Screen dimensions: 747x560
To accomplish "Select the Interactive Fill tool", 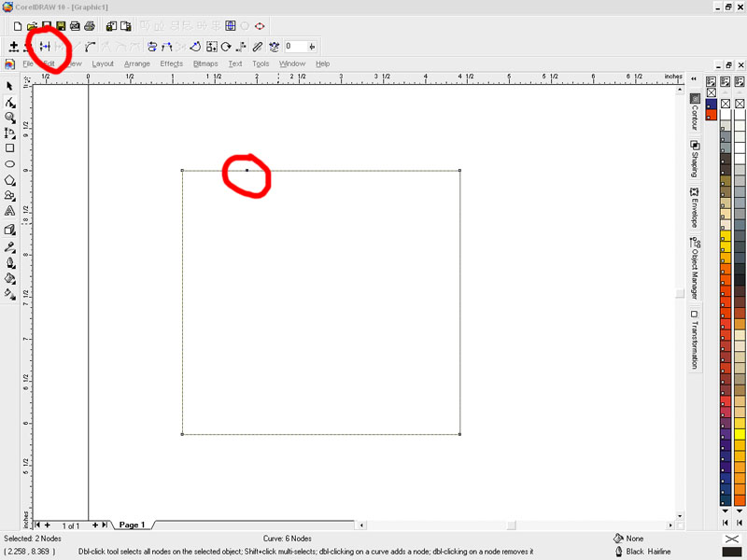I will [9, 294].
